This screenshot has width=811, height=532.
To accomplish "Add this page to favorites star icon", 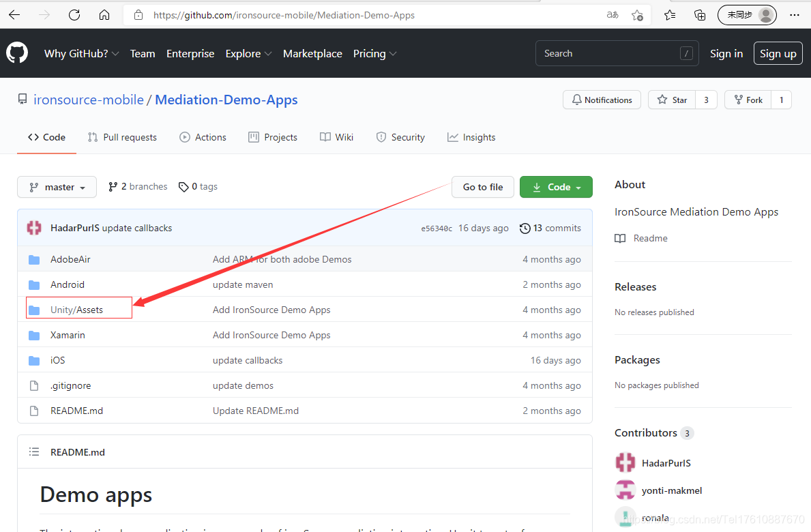I will pyautogui.click(x=637, y=15).
